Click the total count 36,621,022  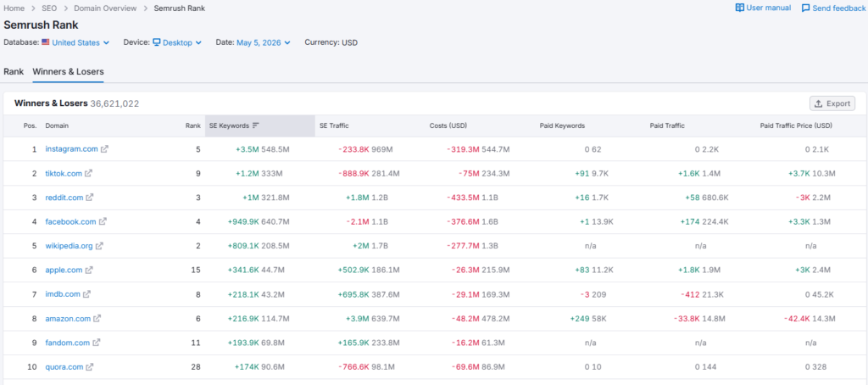click(x=114, y=103)
